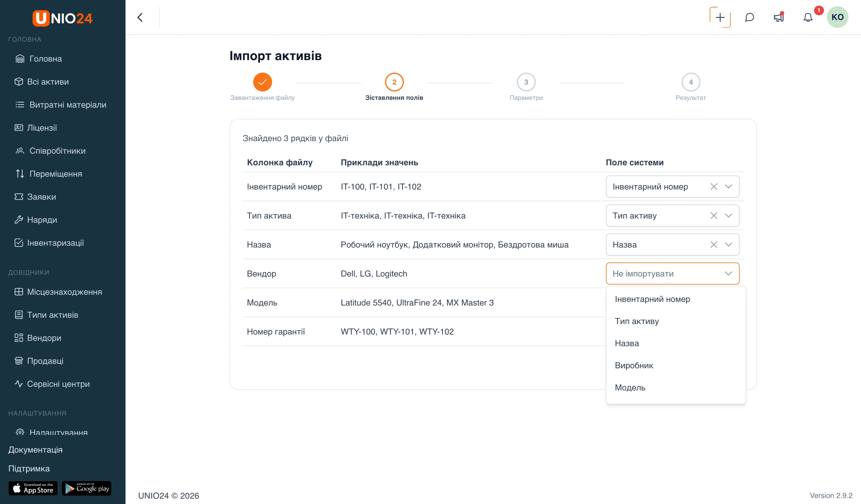Click the Сервісні центри pulse icon

point(19,384)
